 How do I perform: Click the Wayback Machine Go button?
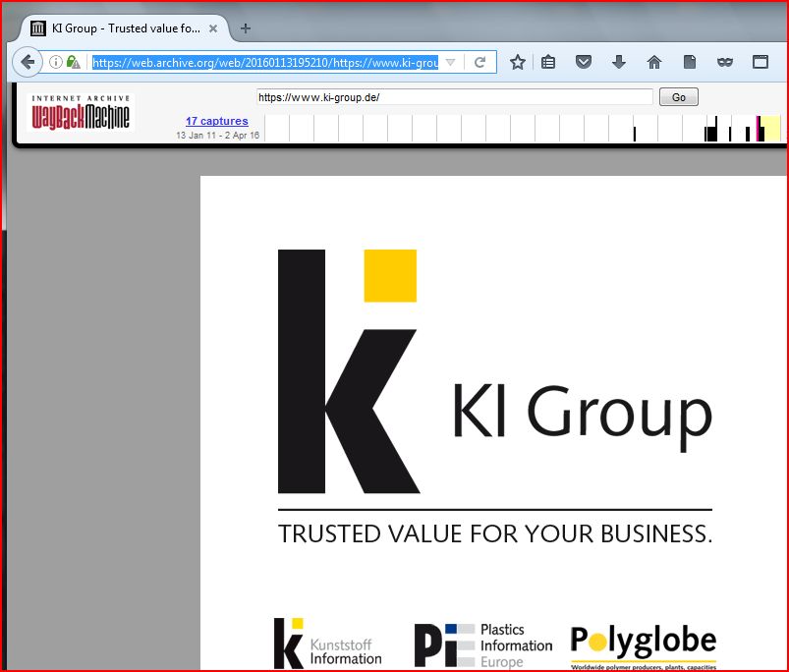coord(678,97)
